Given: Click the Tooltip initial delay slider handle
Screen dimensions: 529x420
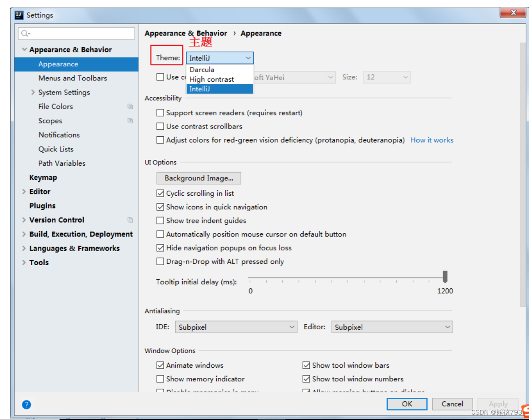Looking at the screenshot, I should pos(445,277).
